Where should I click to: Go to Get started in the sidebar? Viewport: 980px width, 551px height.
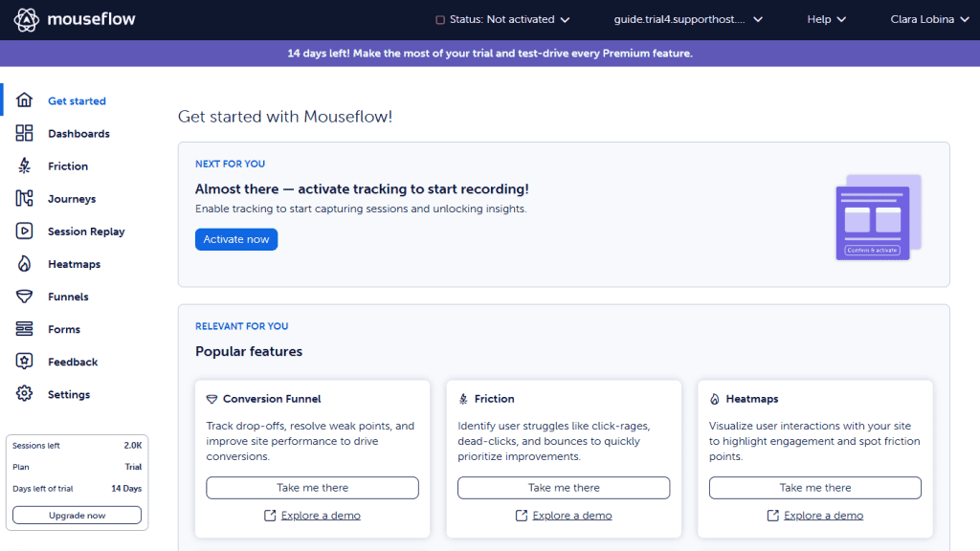[77, 100]
